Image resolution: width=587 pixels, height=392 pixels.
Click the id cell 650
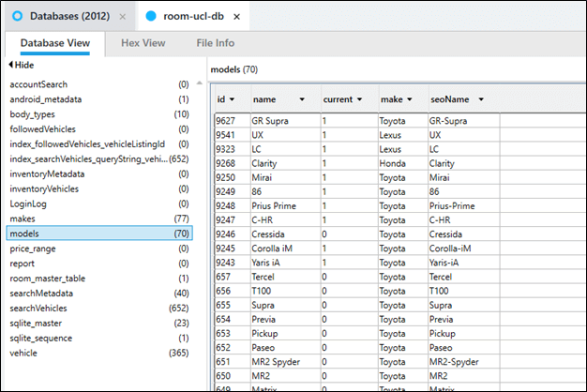[233, 376]
